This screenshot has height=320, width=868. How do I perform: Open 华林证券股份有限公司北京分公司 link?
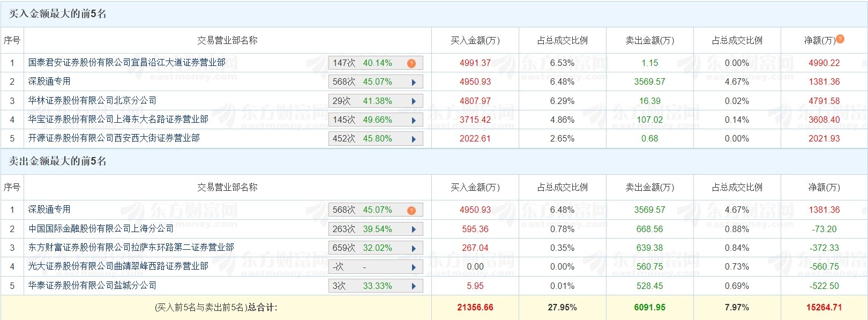point(92,101)
